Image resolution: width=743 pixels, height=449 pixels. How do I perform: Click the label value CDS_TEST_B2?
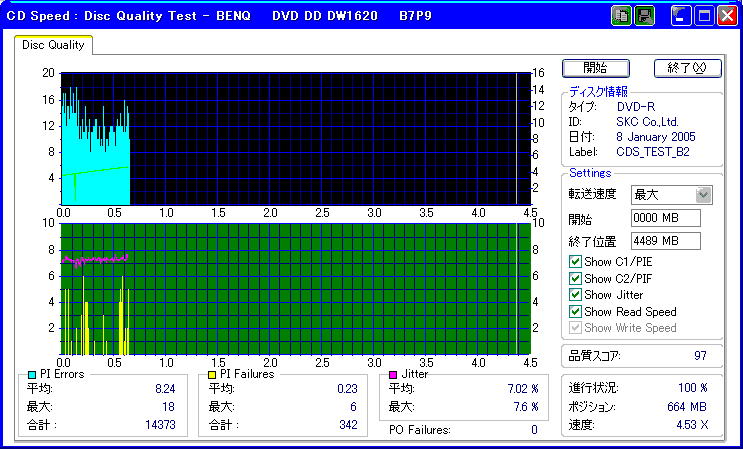pyautogui.click(x=653, y=152)
